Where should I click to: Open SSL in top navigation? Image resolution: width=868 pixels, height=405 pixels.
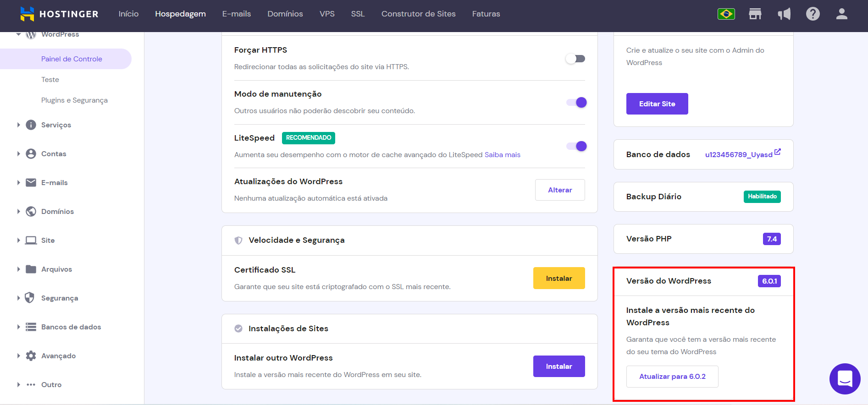click(x=358, y=14)
